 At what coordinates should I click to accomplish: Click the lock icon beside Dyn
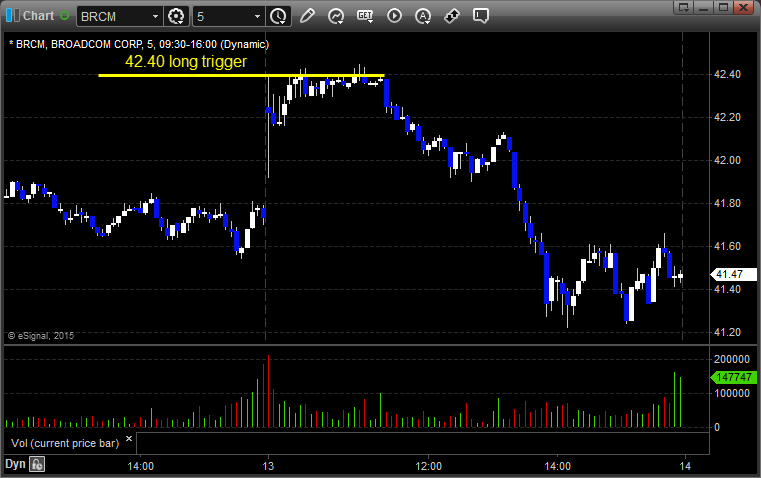point(37,464)
